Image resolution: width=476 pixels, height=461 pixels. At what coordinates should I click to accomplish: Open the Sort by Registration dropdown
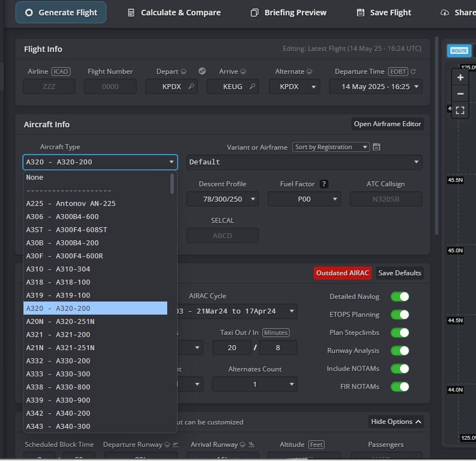point(331,147)
